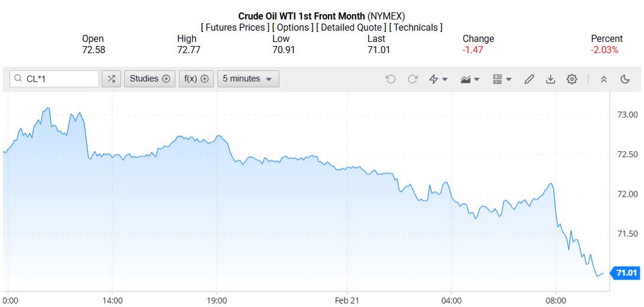644x307 pixels.
Task: Open chart settings gear
Action: pos(572,79)
